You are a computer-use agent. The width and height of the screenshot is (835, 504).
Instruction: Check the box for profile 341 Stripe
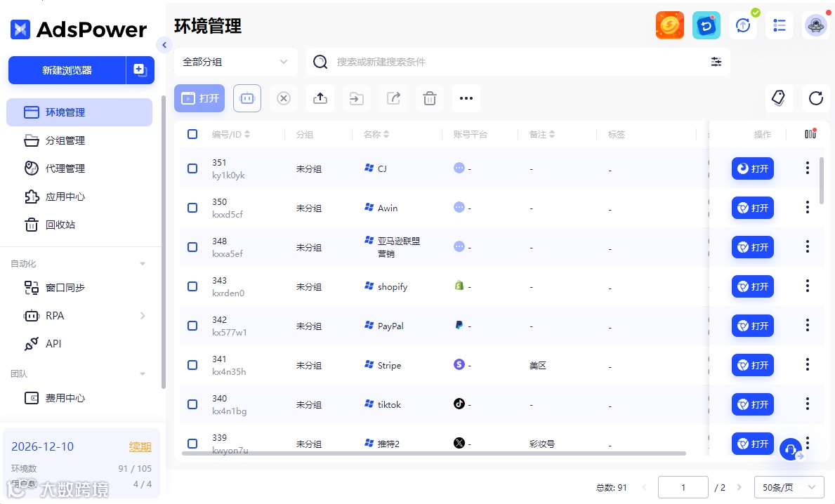[x=192, y=365]
